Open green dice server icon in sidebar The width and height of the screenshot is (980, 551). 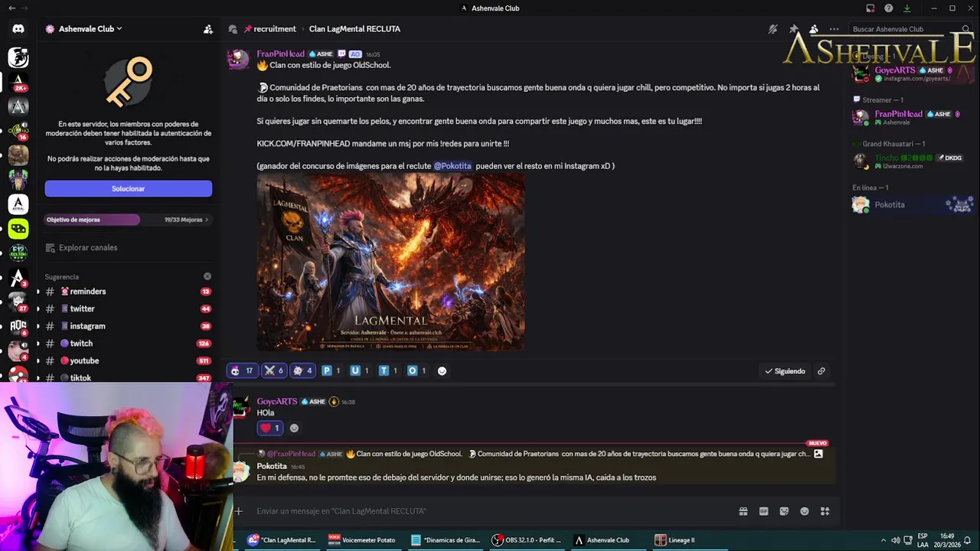click(x=18, y=228)
